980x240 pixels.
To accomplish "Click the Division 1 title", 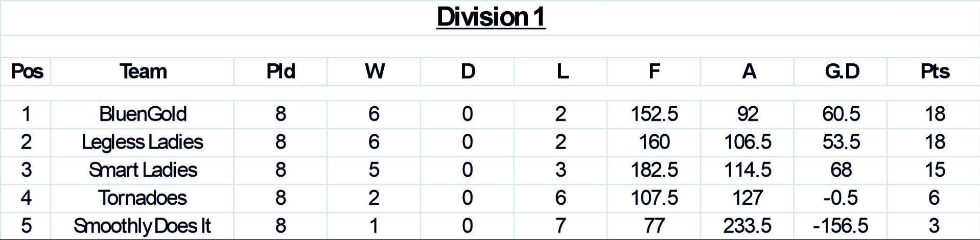I will 491,17.
